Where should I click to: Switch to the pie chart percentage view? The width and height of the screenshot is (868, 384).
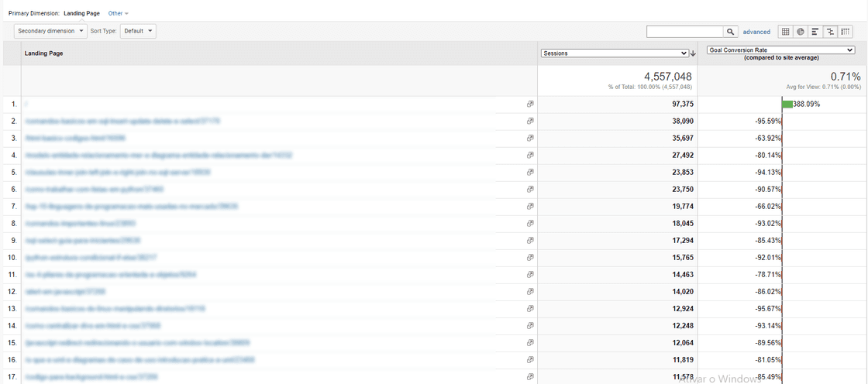click(x=800, y=32)
